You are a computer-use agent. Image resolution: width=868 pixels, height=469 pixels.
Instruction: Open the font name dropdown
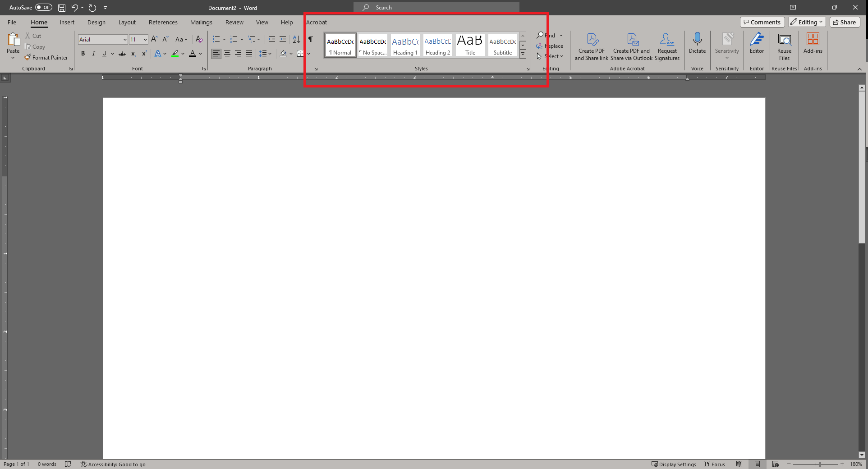125,40
